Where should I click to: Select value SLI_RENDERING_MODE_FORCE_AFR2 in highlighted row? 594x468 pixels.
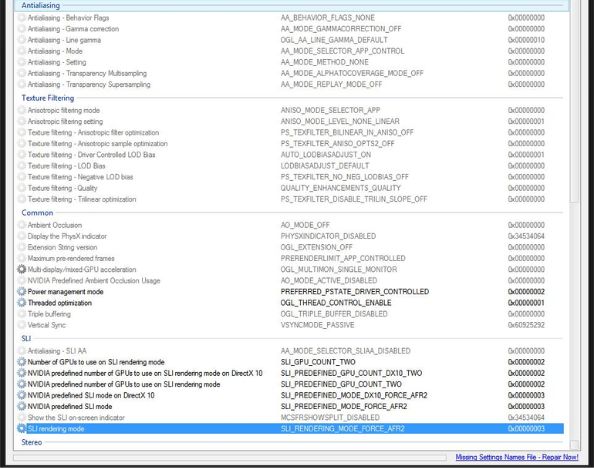coord(342,429)
